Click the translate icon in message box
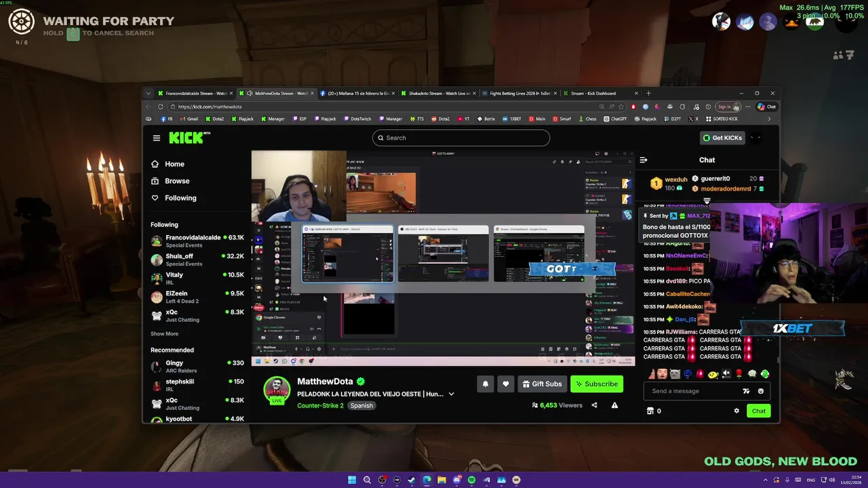 (746, 391)
